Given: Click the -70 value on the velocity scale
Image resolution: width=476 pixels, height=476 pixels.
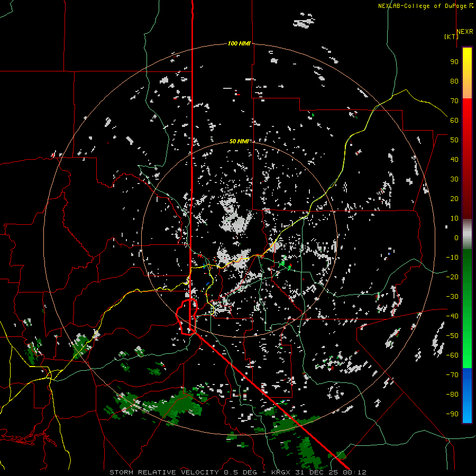Looking at the screenshot, I should click(x=452, y=375).
